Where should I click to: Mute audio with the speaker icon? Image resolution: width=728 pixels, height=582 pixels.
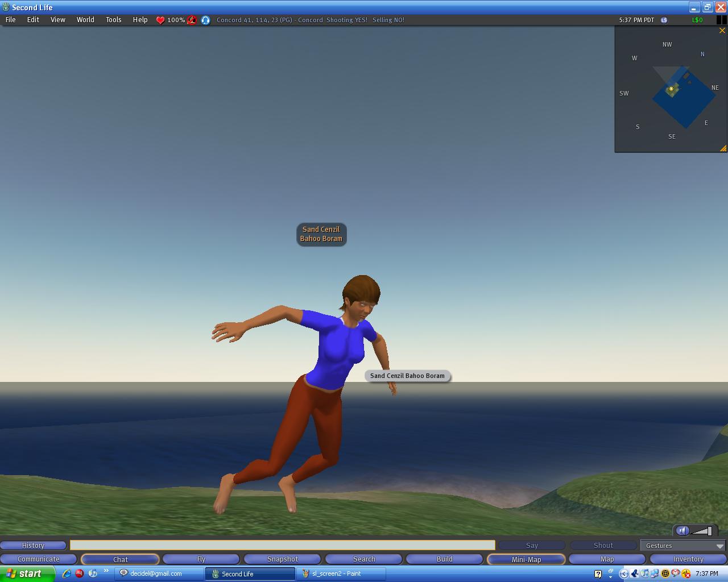coord(682,531)
